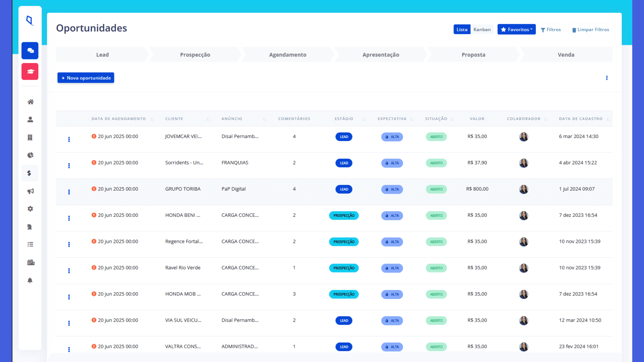Open row actions for Regence Fortal...

coord(69,244)
